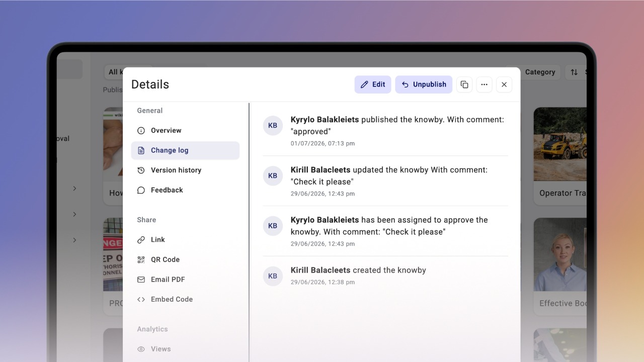Open the Embed Code option
The height and width of the screenshot is (362, 644).
(x=185, y=300)
